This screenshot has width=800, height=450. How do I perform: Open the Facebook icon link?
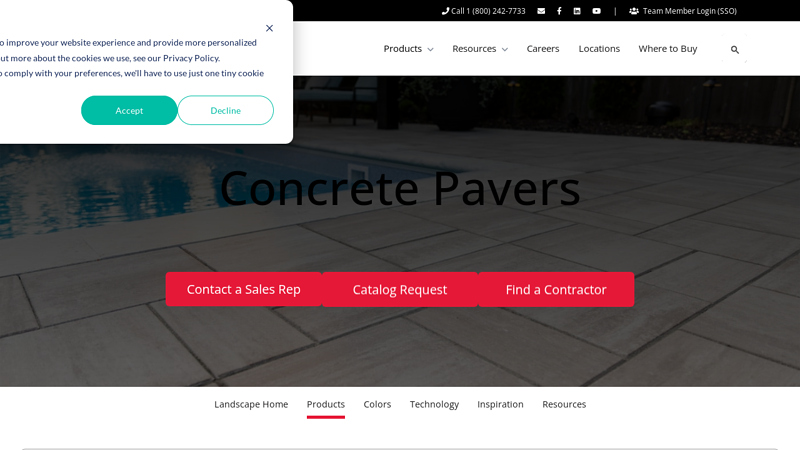[x=559, y=11]
